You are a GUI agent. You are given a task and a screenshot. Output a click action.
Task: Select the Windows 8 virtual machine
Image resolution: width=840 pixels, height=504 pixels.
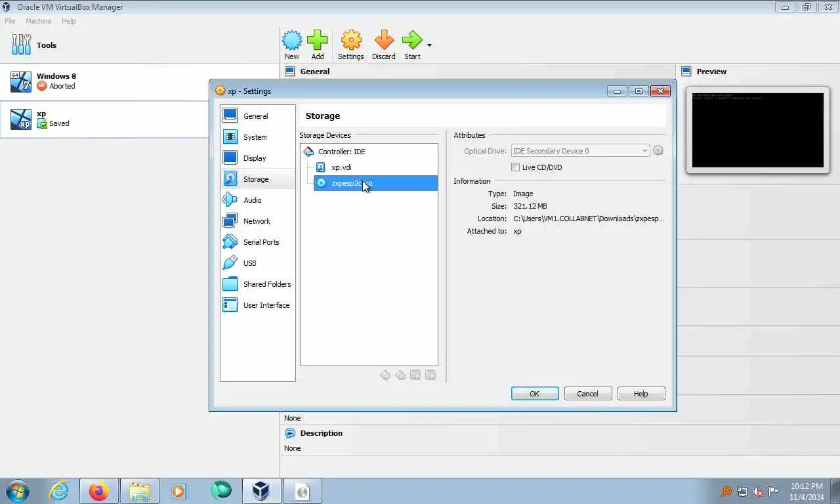(x=139, y=82)
